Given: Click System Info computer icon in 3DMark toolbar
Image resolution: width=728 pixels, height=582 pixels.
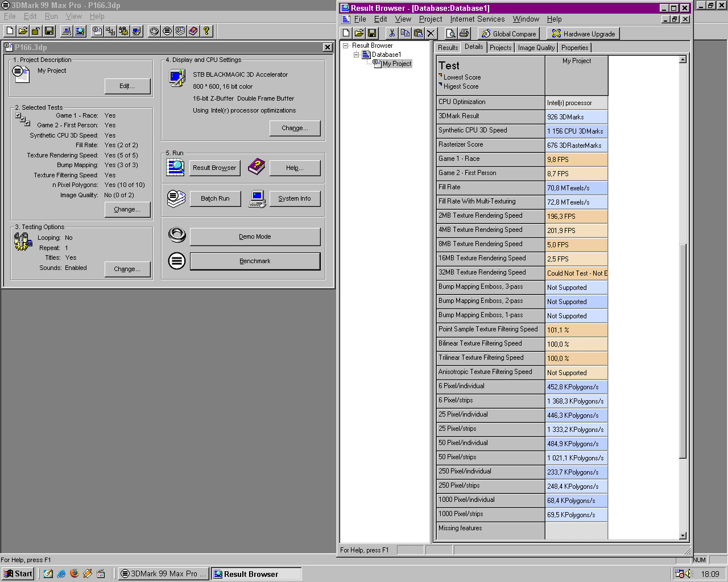Looking at the screenshot, I should click(67, 31).
